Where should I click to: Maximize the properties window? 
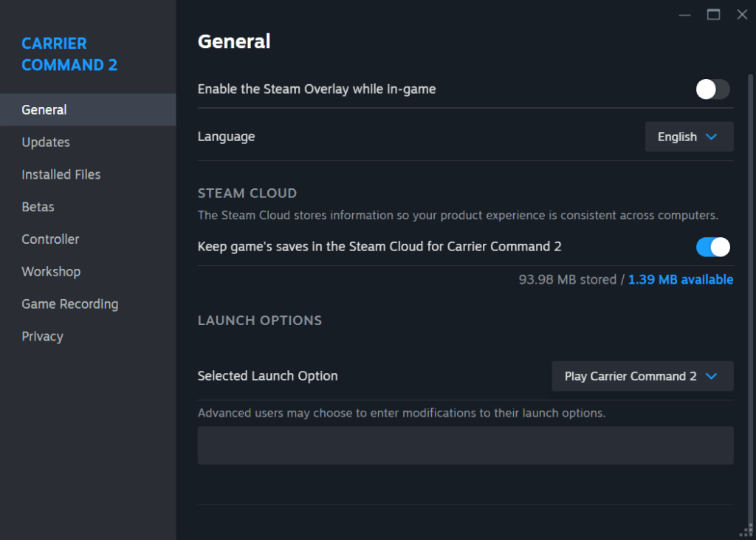point(713,15)
